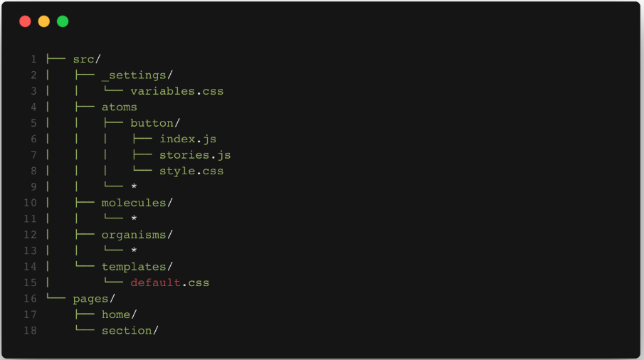The image size is (644, 360).
Task: Expand the atoms folder
Action: [x=119, y=107]
